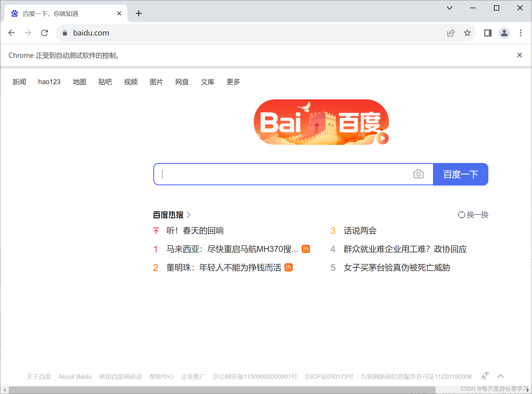532x394 pixels.
Task: Open the 京ICP证030173号 footer link
Action: pos(329,376)
